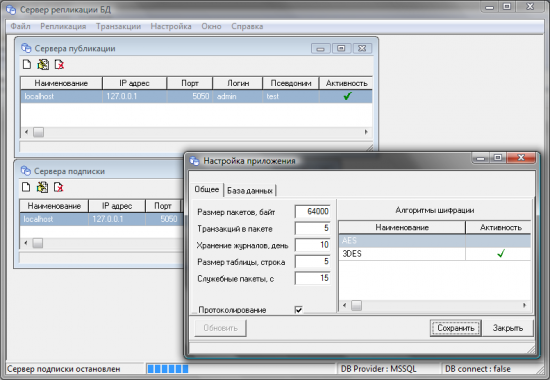This screenshot has width=550, height=380.
Task: Open the Репликация menu
Action: coord(63,26)
